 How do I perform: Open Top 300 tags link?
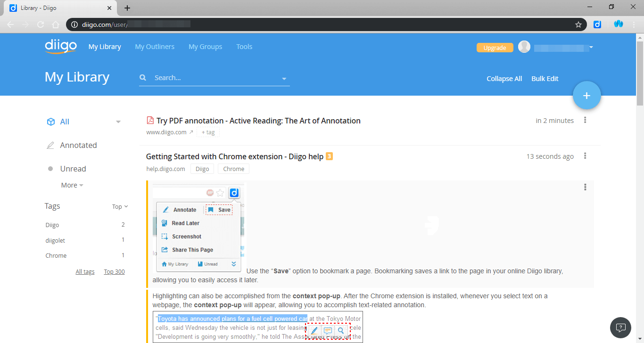pyautogui.click(x=114, y=272)
